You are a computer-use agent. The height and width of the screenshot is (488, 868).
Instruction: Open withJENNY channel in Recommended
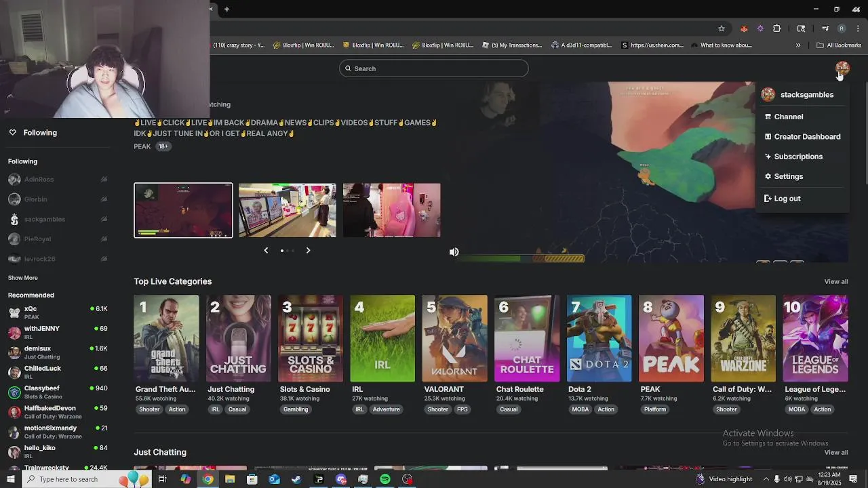pos(58,332)
